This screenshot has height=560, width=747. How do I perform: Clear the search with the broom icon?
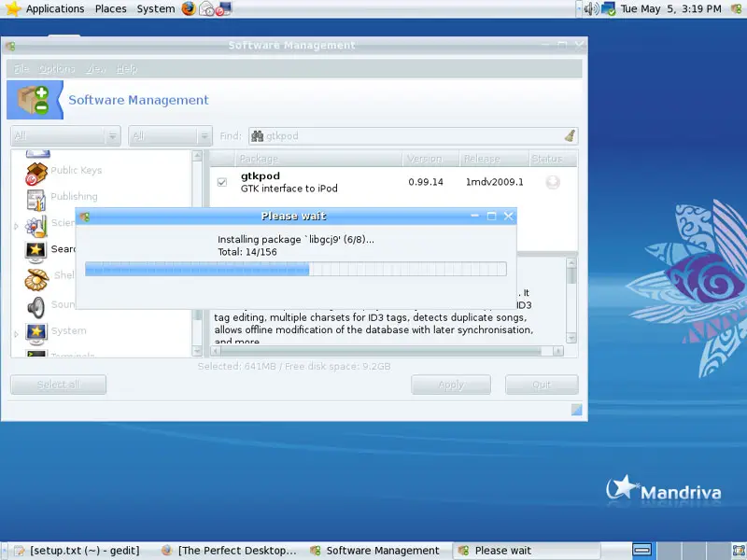point(570,136)
